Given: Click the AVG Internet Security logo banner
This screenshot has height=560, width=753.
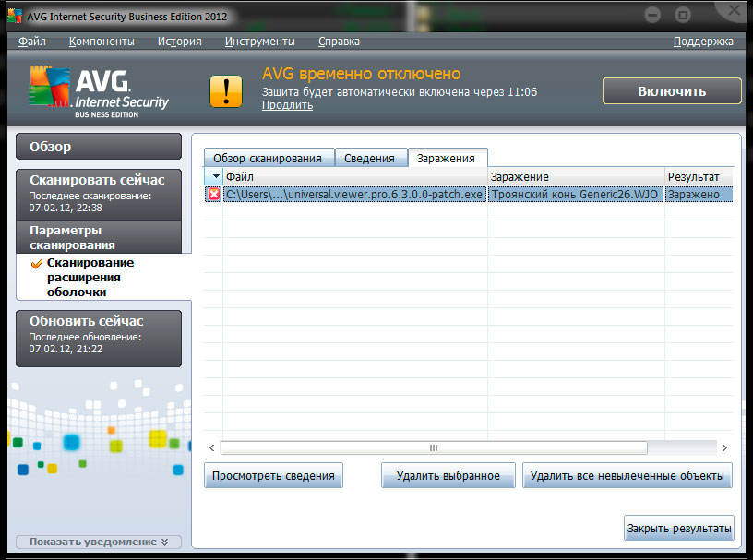Looking at the screenshot, I should pyautogui.click(x=98, y=92).
